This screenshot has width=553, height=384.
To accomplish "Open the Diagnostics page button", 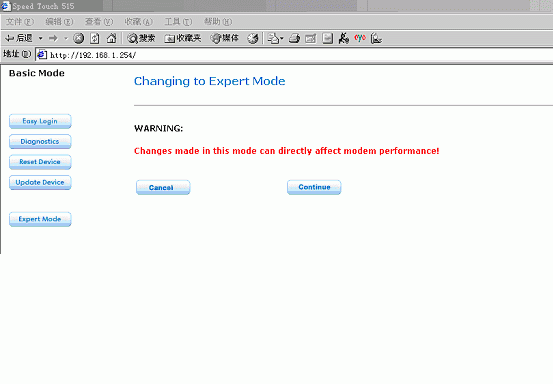I will 40,141.
